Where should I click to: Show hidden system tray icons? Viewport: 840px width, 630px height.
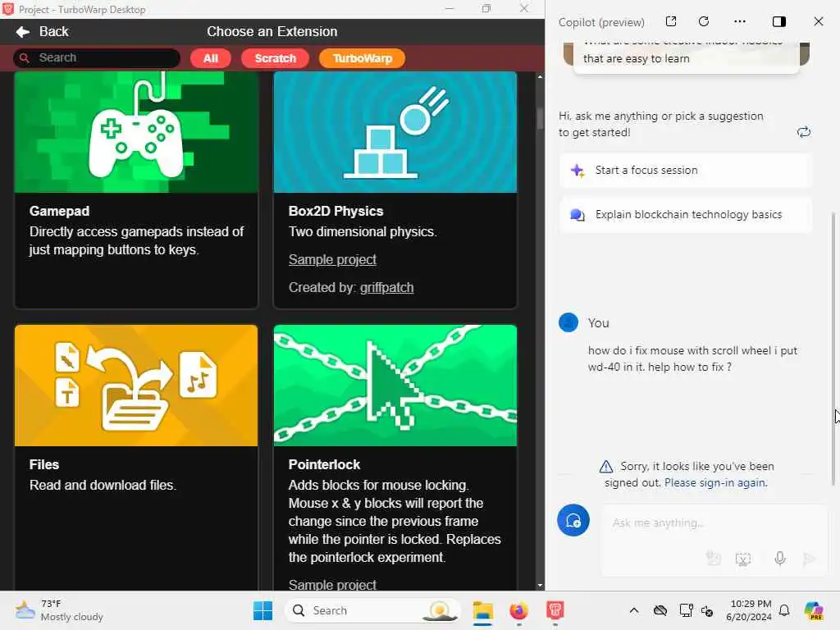[634, 610]
